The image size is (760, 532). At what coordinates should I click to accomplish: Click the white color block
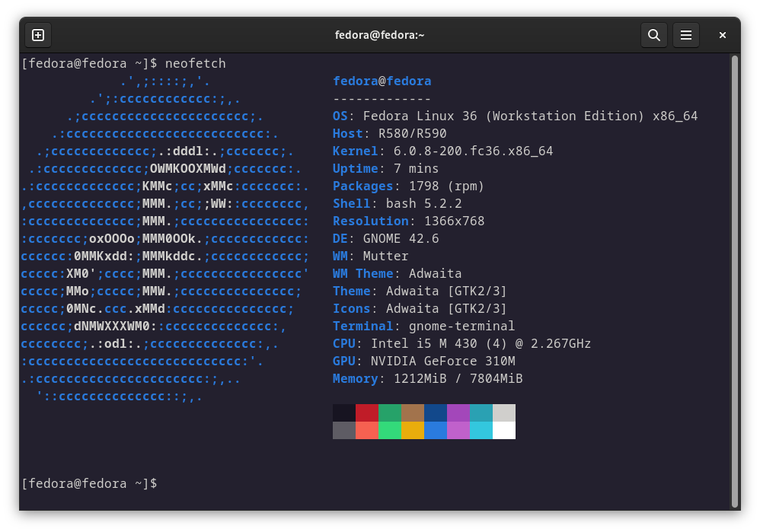click(x=504, y=430)
